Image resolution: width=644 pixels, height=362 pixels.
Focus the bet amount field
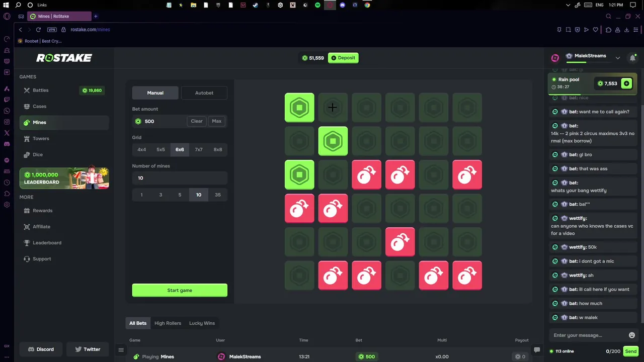pyautogui.click(x=180, y=121)
